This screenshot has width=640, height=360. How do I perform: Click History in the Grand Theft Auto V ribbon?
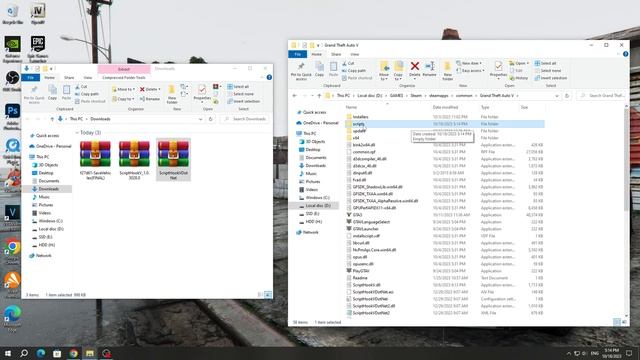click(519, 78)
